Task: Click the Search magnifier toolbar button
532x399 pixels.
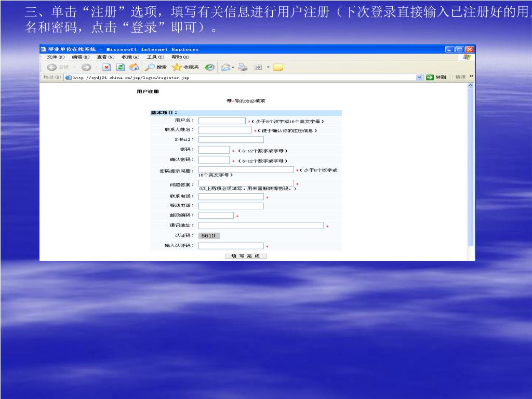Action: point(156,67)
